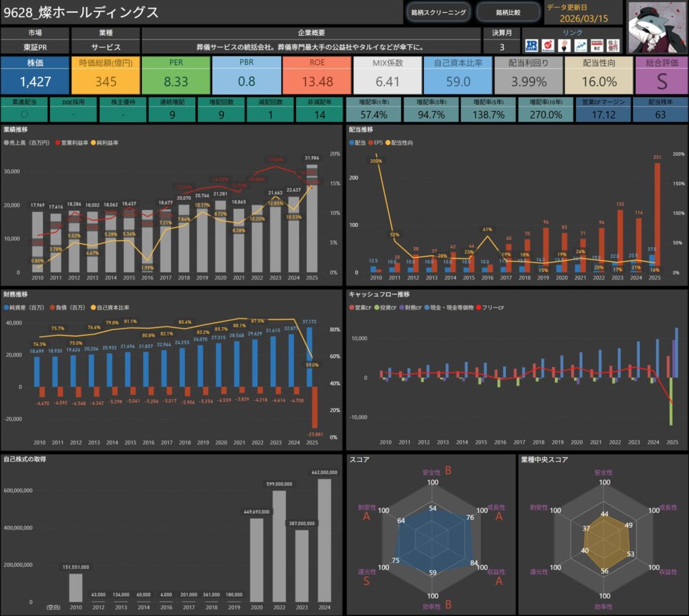Click the minkabu 株式 link icon

[x=595, y=45]
